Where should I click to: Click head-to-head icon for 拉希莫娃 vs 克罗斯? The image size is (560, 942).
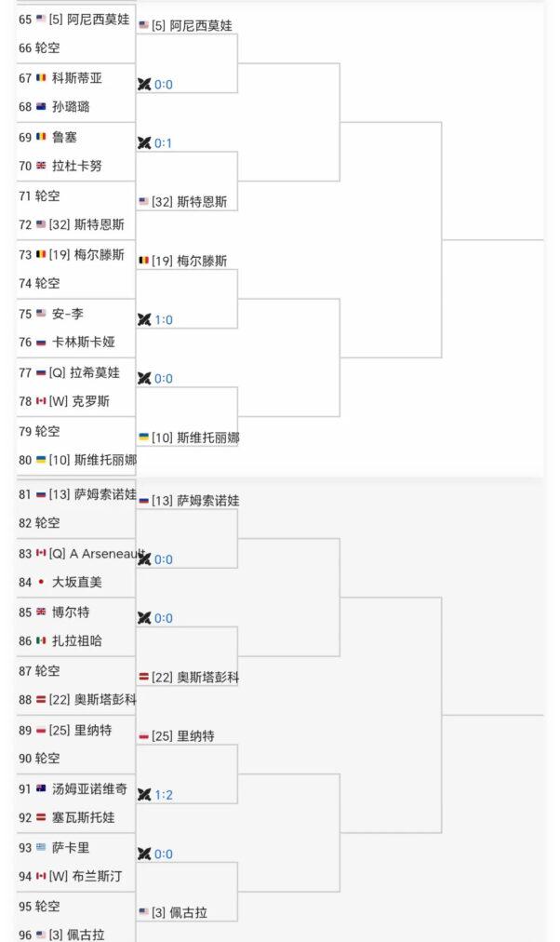pyautogui.click(x=144, y=379)
